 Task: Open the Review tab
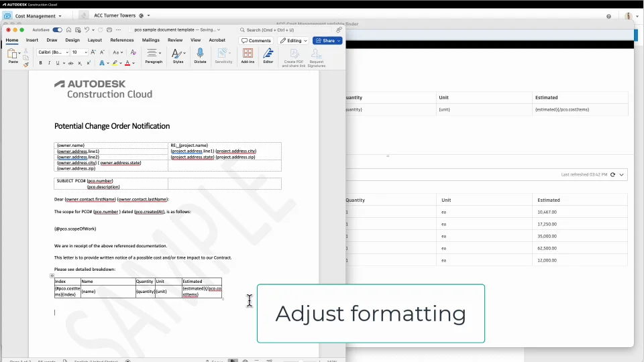click(175, 40)
